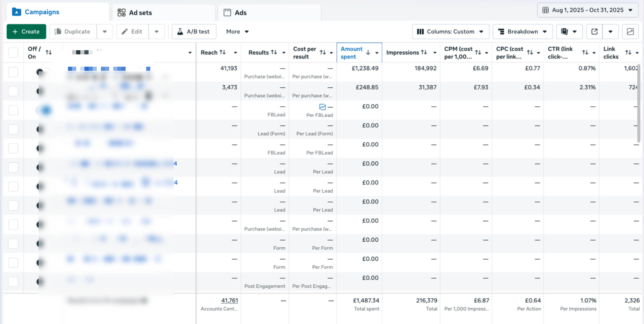The width and height of the screenshot is (644, 324).
Task: Open the date range picker
Action: coord(588,10)
